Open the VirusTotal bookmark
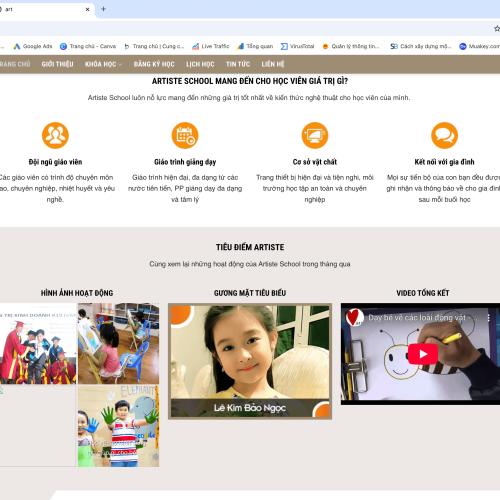Viewport: 500px width, 500px height. pos(297,46)
